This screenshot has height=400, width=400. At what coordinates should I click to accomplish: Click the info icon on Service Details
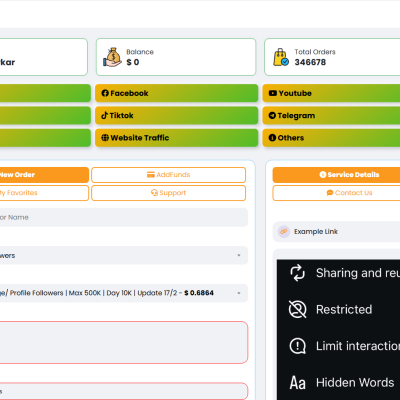[323, 175]
